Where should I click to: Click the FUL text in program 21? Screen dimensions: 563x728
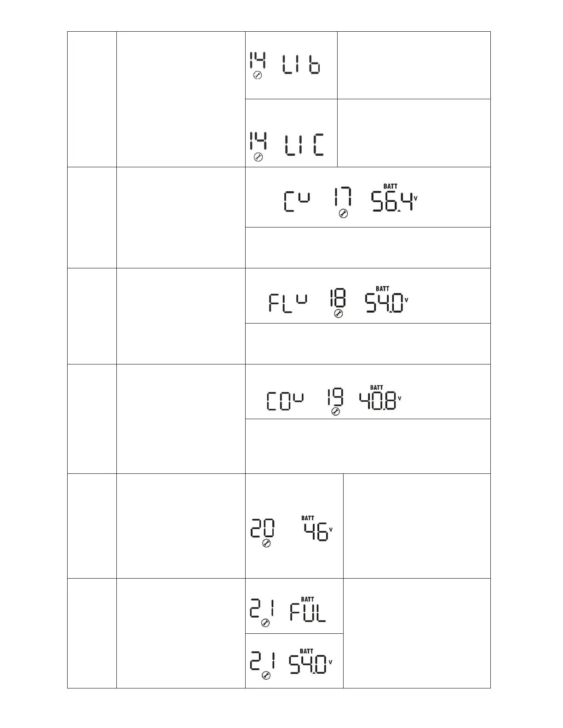pos(308,613)
